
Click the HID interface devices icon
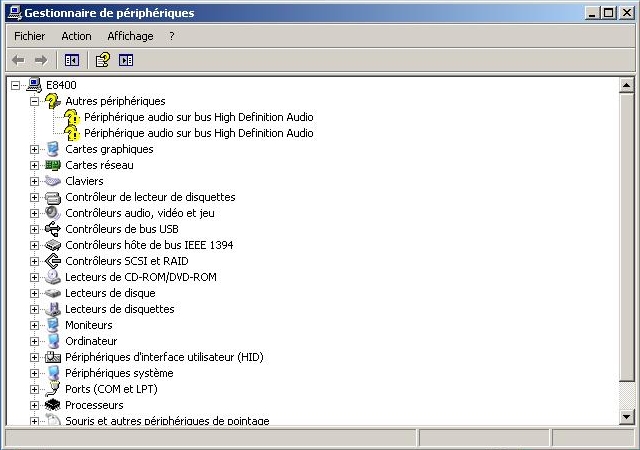tap(53, 357)
